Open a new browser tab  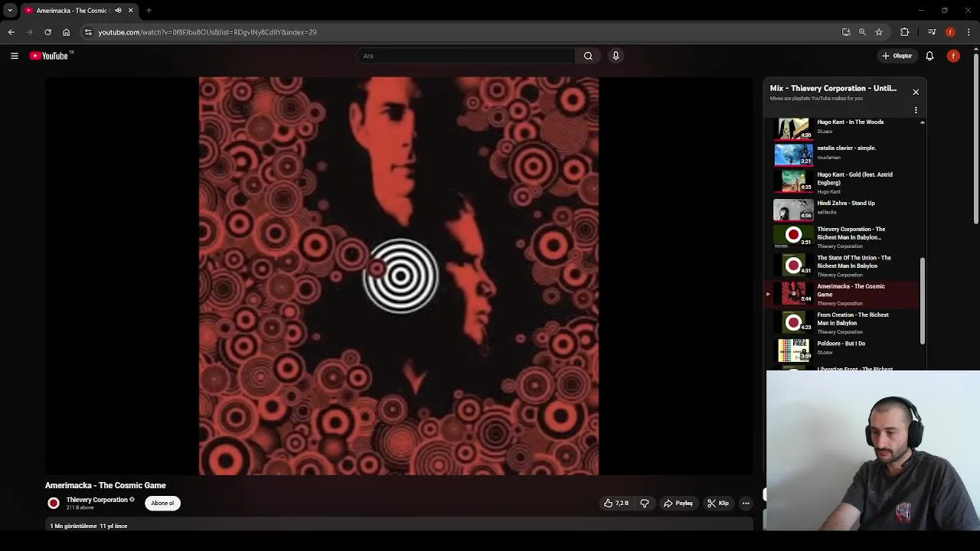[x=149, y=11]
